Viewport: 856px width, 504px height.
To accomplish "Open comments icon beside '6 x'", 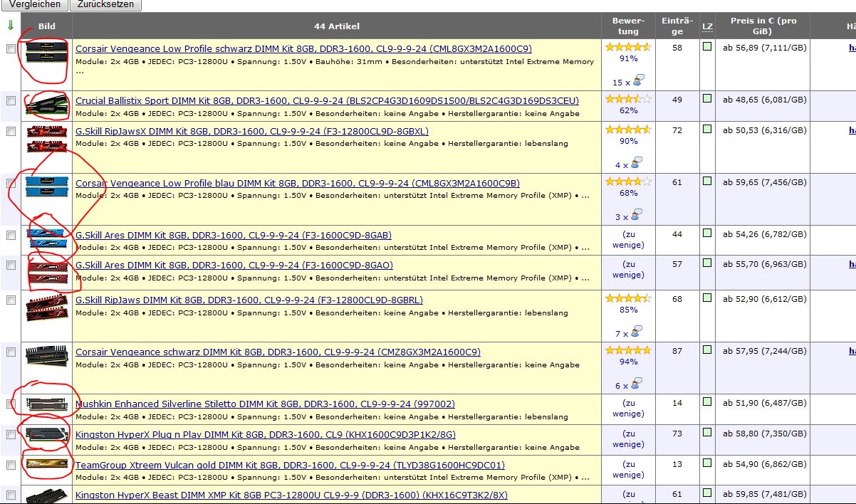I will pos(636,383).
